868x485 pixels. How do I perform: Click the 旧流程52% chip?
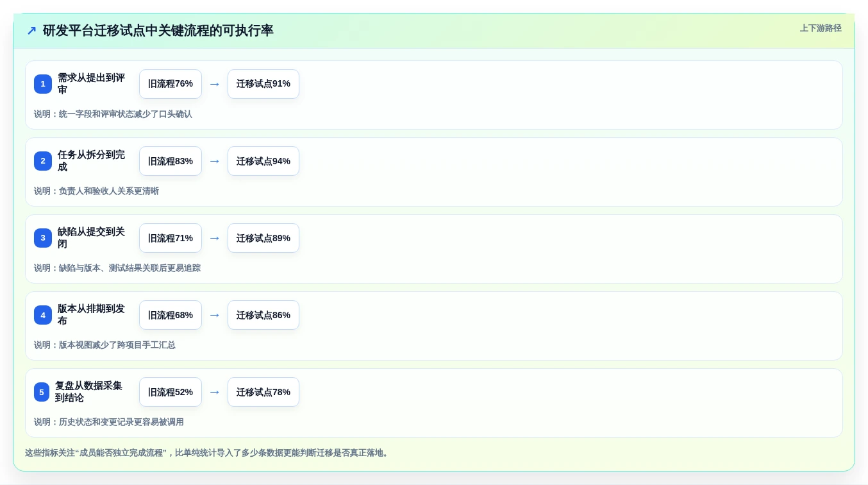click(171, 392)
